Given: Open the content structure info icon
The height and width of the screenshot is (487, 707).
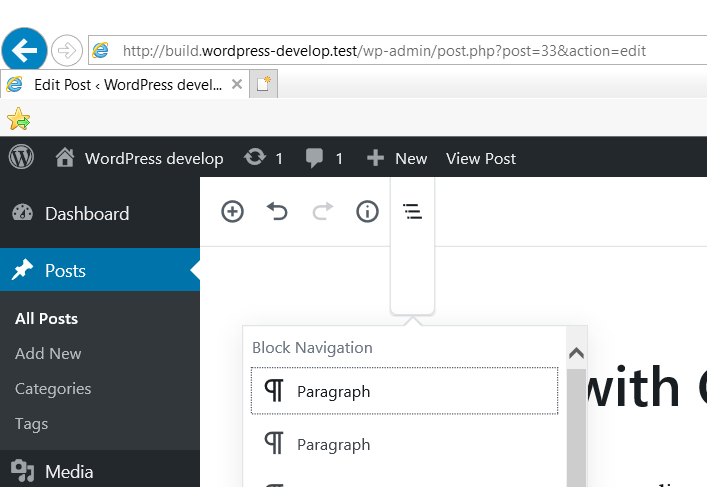Looking at the screenshot, I should 367,211.
